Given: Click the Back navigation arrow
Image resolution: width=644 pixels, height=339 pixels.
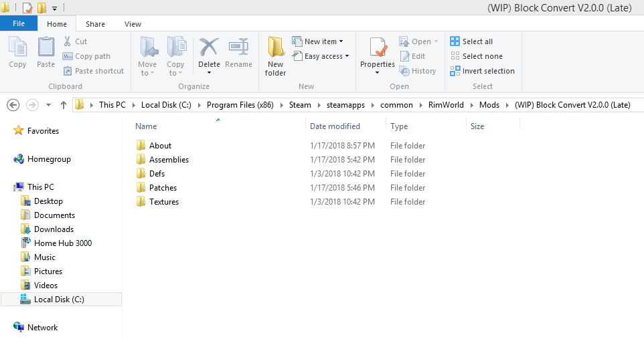Looking at the screenshot, I should pyautogui.click(x=13, y=105).
